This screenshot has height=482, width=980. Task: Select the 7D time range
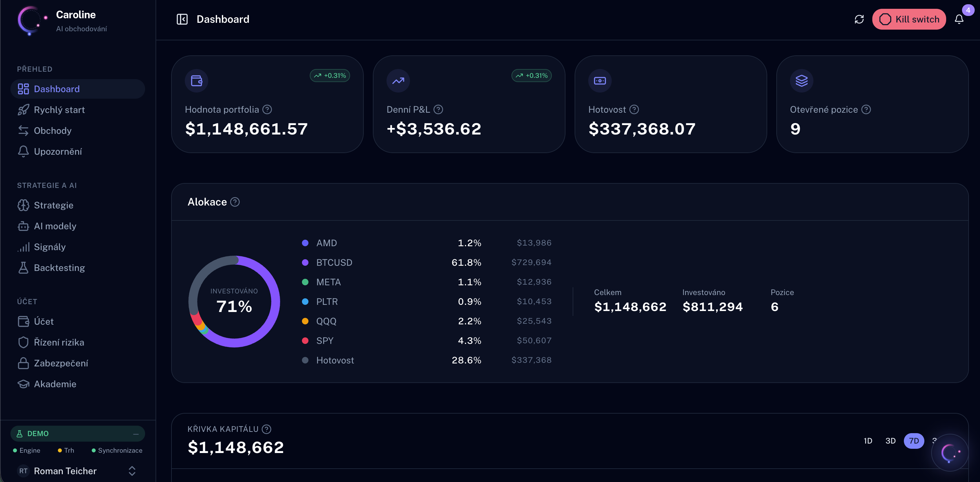coord(914,441)
